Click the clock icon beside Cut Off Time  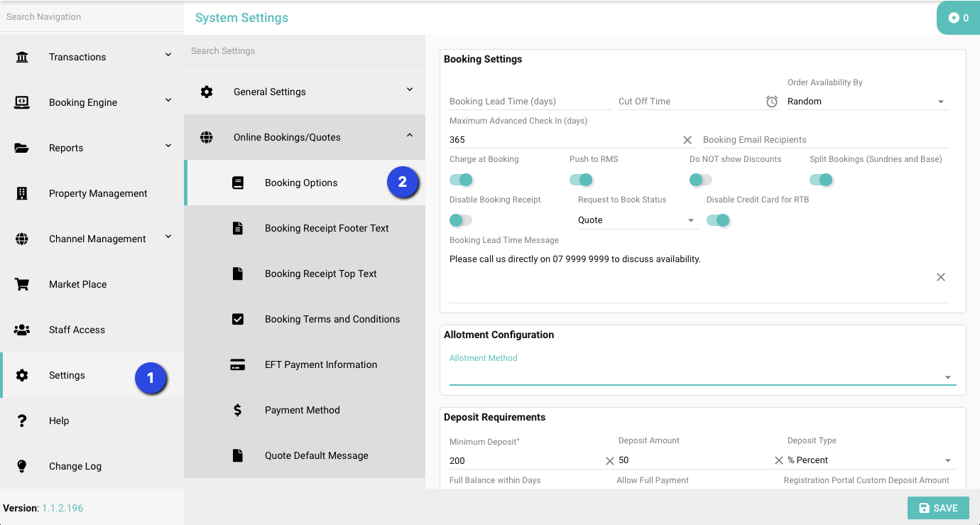click(x=771, y=102)
